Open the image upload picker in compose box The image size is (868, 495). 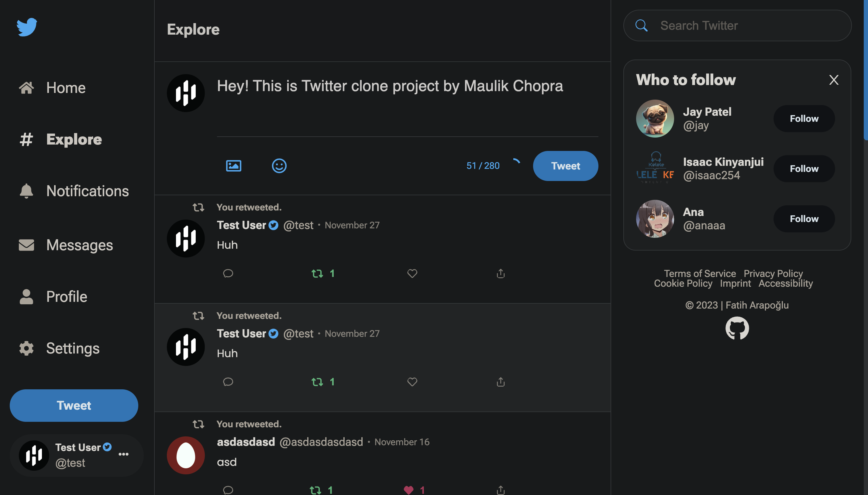pyautogui.click(x=233, y=166)
